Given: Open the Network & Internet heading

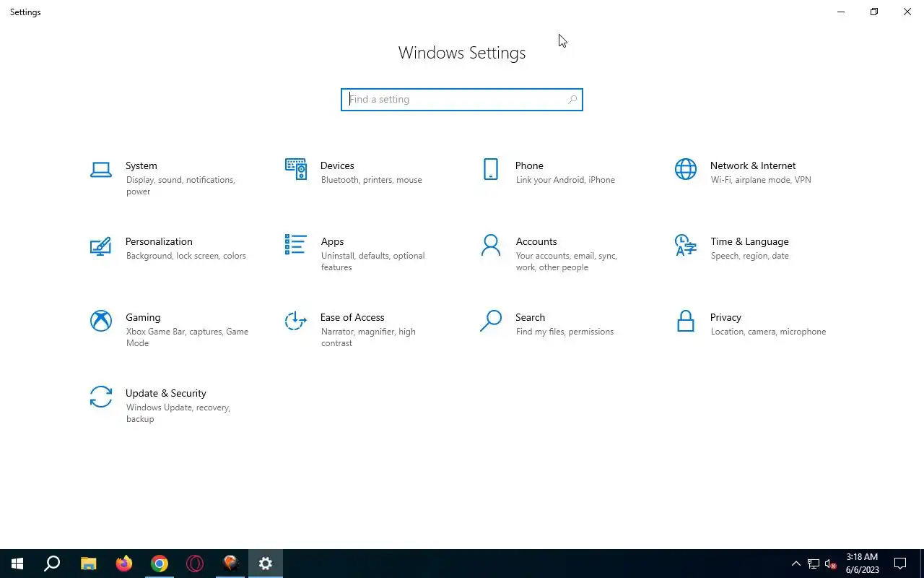Looking at the screenshot, I should 753,165.
